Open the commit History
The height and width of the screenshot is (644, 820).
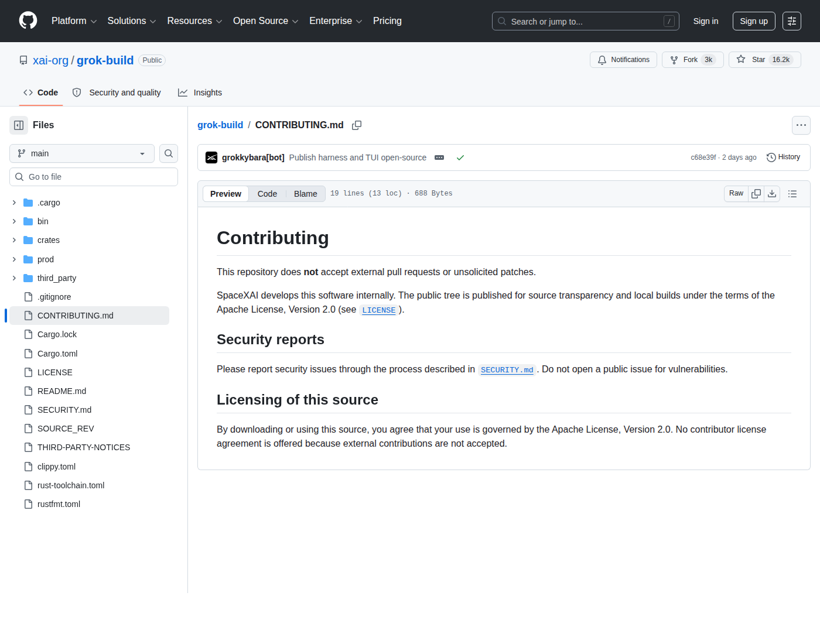tap(783, 157)
